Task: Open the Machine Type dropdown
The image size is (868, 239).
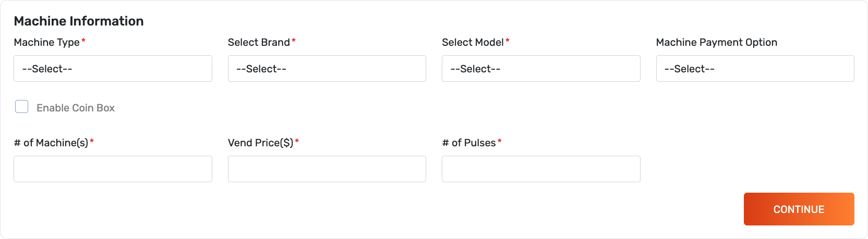Action: coord(113,69)
